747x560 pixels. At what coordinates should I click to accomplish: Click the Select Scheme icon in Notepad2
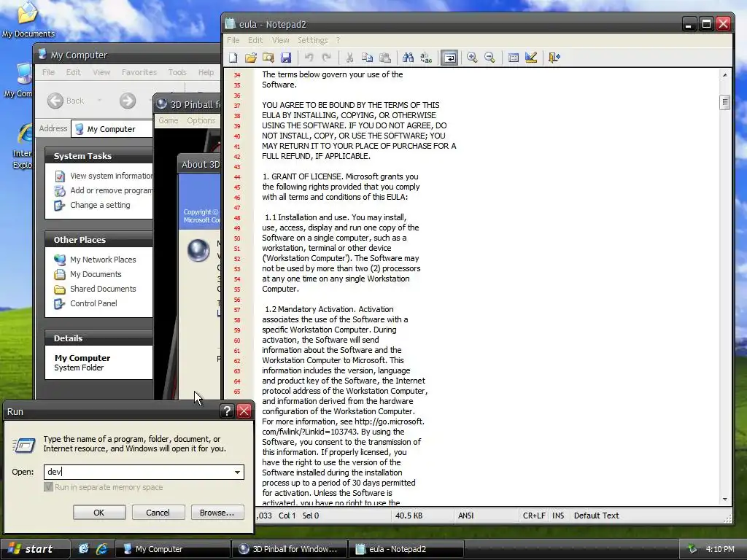[x=513, y=58]
